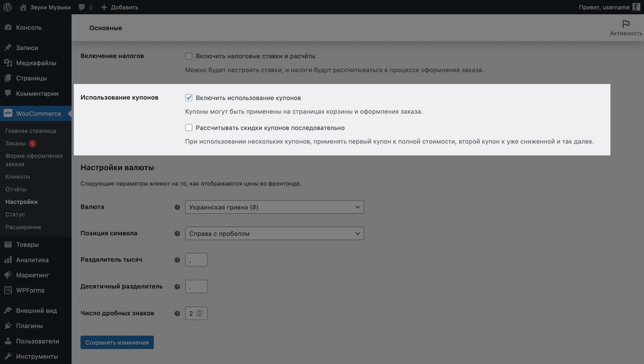Image resolution: width=644 pixels, height=364 pixels.
Task: Click help icon next to Десятичный разделитель
Action: [x=177, y=286]
